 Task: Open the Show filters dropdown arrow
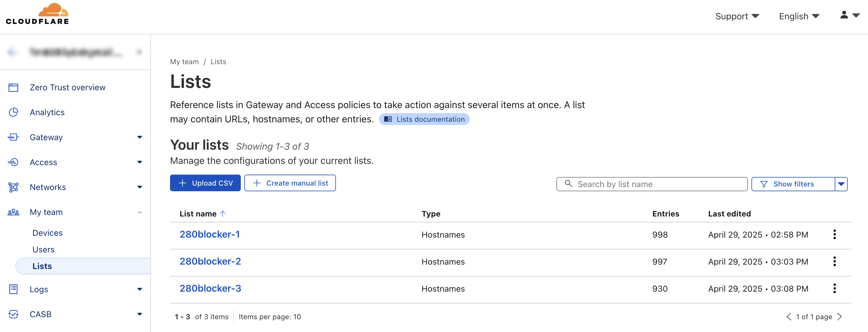click(841, 184)
